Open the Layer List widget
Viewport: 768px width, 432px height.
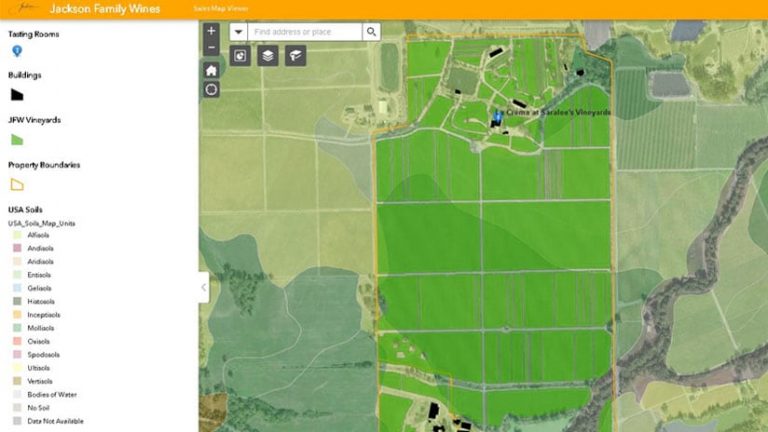267,56
